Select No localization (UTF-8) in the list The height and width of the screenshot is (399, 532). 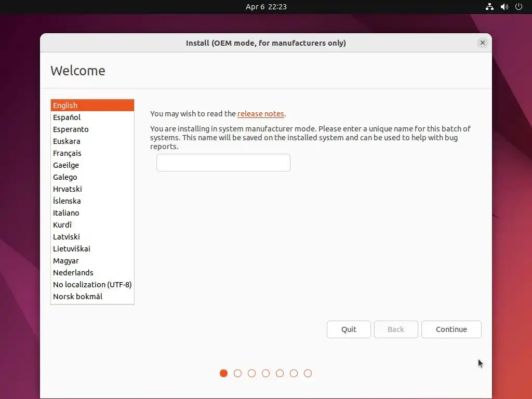coord(92,284)
